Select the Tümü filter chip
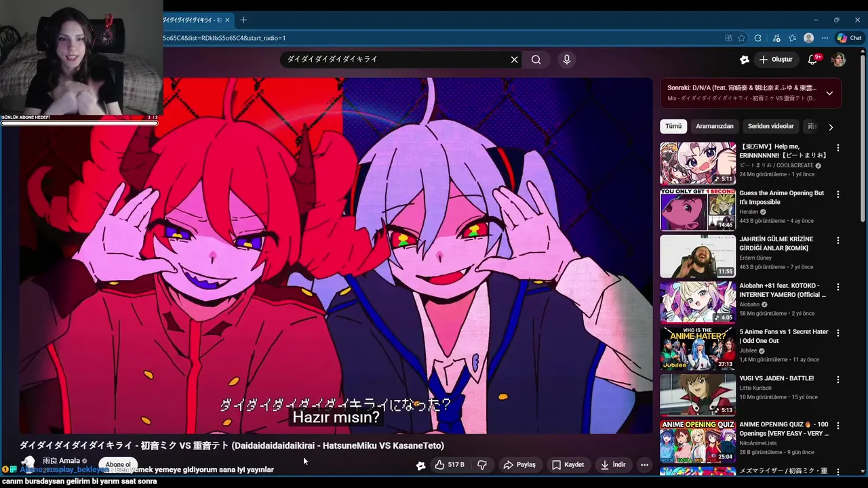 [x=673, y=127]
